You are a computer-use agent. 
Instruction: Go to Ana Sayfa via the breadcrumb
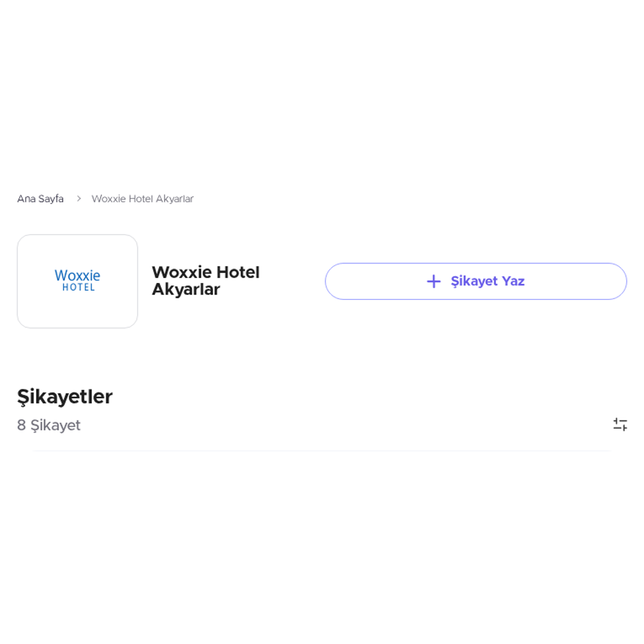pyautogui.click(x=40, y=199)
